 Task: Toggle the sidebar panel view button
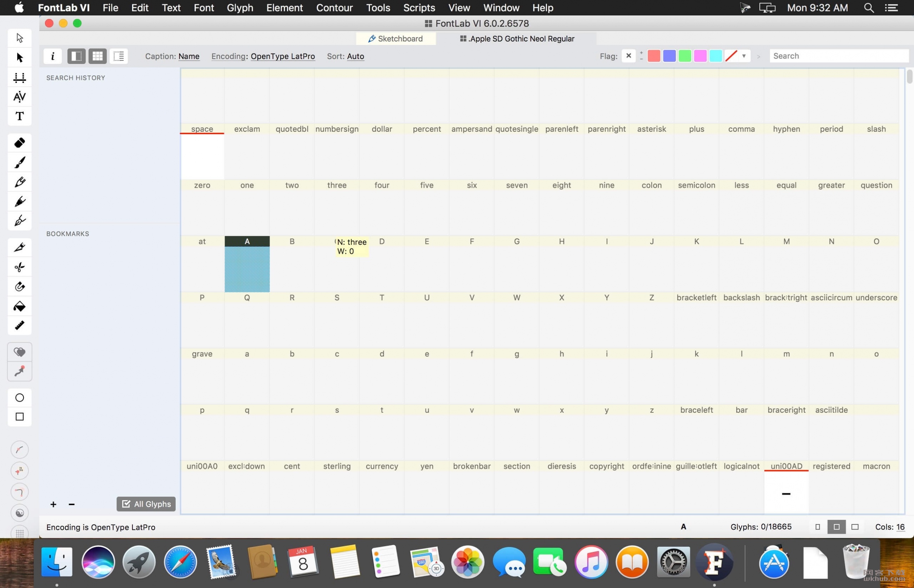[x=76, y=56]
